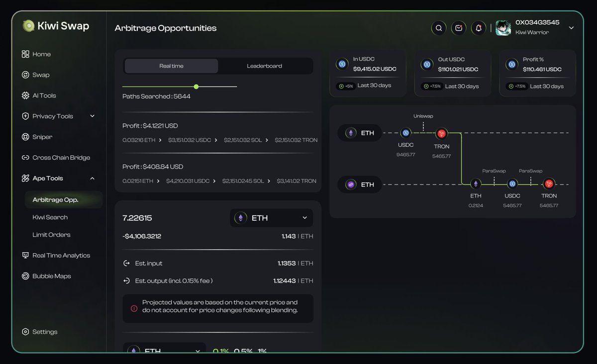Image resolution: width=597 pixels, height=364 pixels.
Task: Click the ETH node valued 0.2124
Action: pyautogui.click(x=476, y=183)
